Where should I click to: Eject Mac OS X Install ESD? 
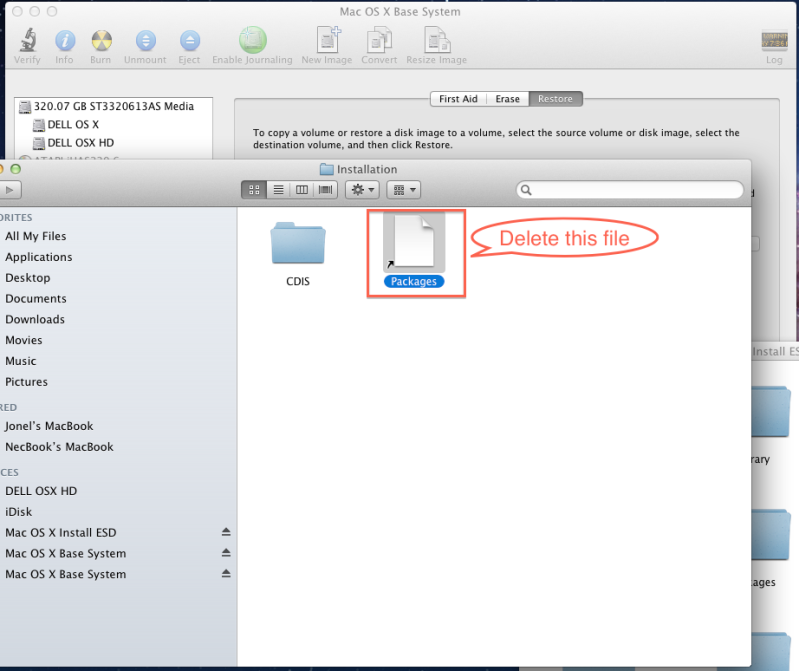226,532
